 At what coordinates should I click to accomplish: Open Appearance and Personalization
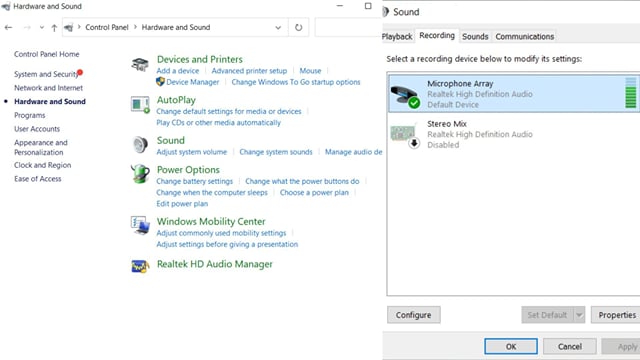click(41, 147)
